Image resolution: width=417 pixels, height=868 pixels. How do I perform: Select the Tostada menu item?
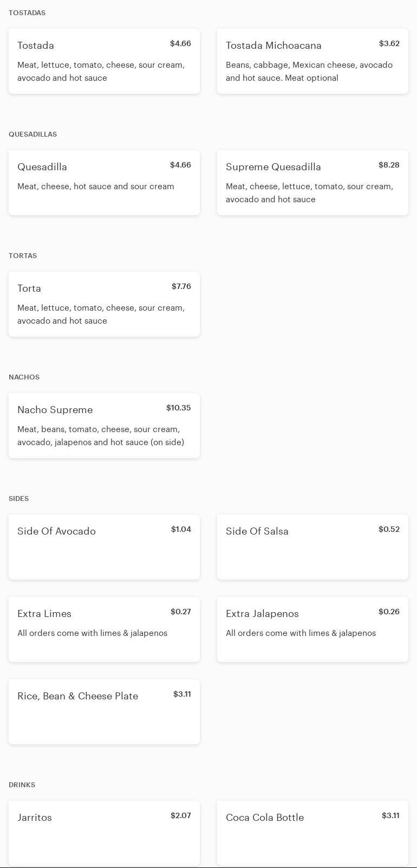tap(104, 61)
